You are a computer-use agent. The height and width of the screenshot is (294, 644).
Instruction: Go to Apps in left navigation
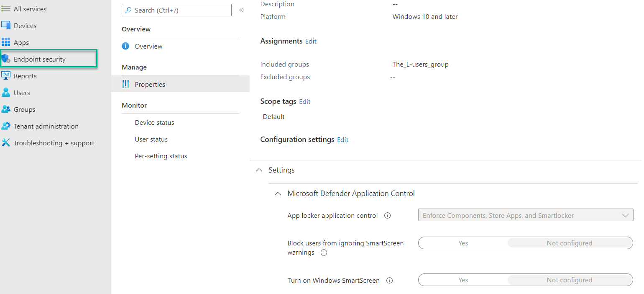(21, 42)
